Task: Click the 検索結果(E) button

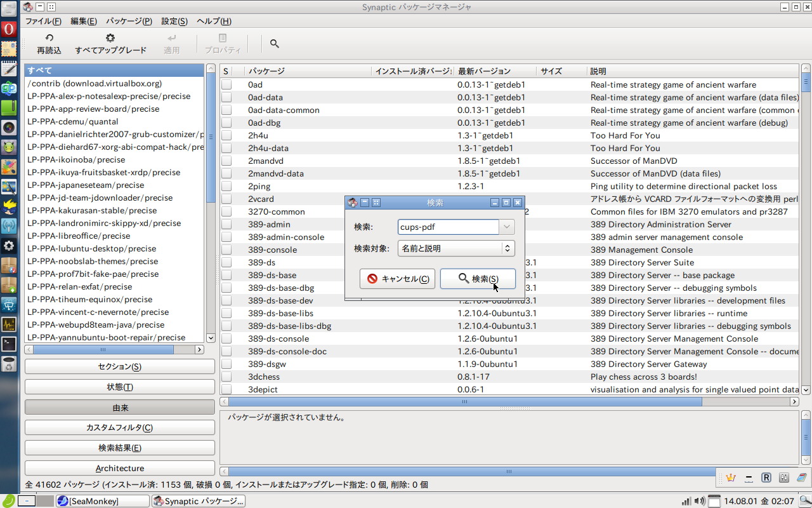Action: 120,448
